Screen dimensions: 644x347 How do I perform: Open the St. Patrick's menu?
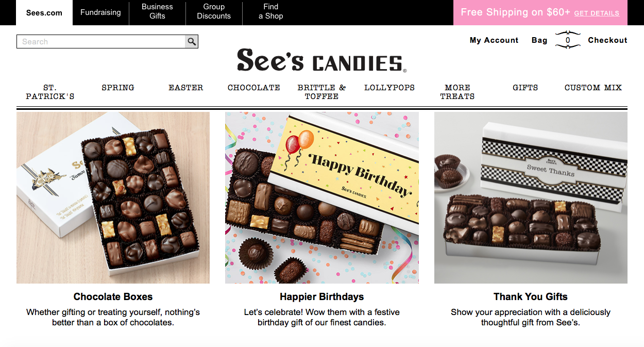tap(50, 92)
